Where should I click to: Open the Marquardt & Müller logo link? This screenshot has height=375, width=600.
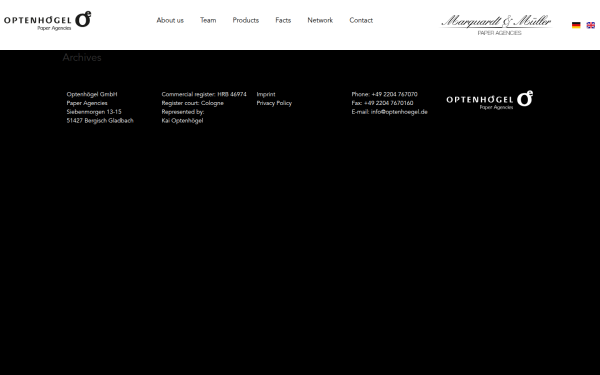pyautogui.click(x=496, y=25)
